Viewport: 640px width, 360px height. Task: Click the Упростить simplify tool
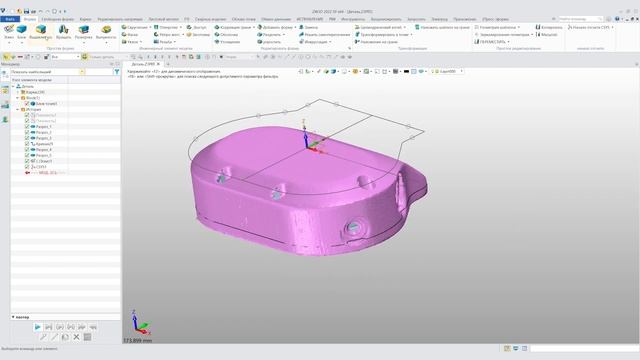(x=269, y=42)
